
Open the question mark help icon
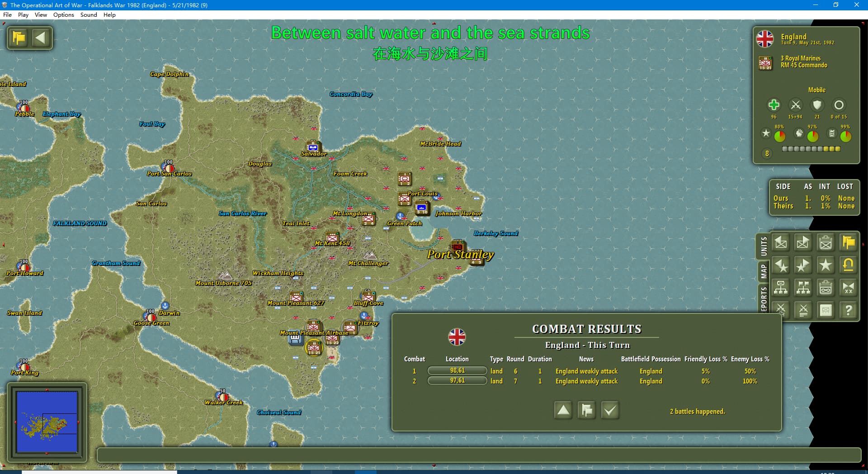coord(849,310)
